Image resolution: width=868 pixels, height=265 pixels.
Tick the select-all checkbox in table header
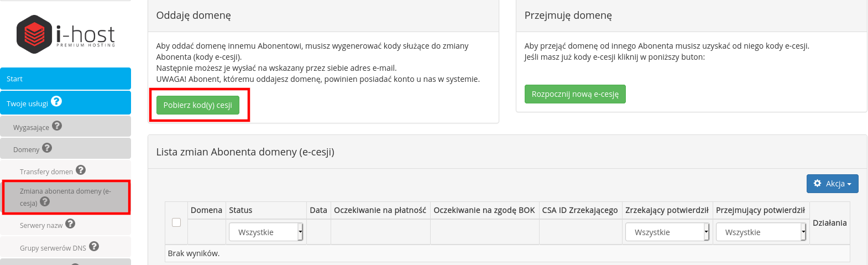tap(176, 222)
